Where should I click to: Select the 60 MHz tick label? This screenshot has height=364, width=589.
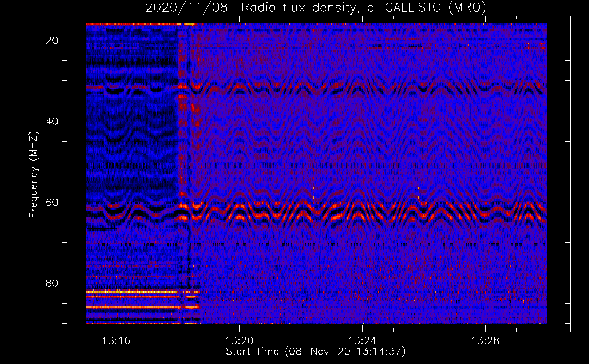52,202
